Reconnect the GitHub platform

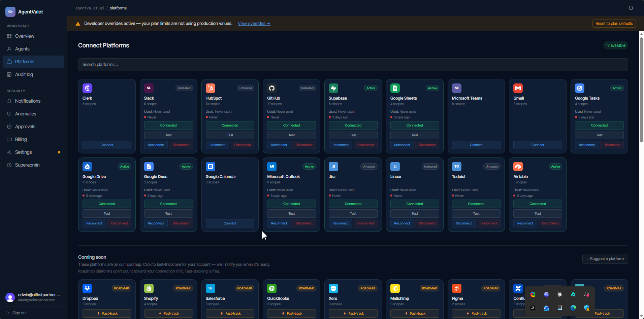pyautogui.click(x=279, y=145)
